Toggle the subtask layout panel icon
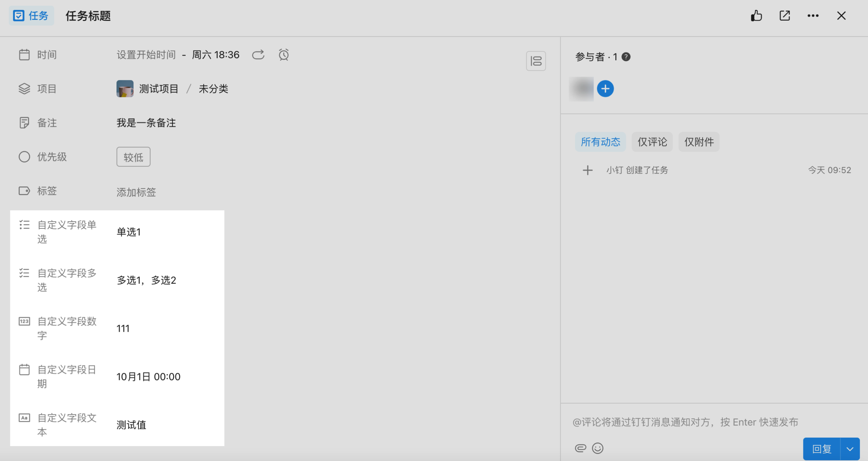The height and width of the screenshot is (461, 868). point(536,61)
